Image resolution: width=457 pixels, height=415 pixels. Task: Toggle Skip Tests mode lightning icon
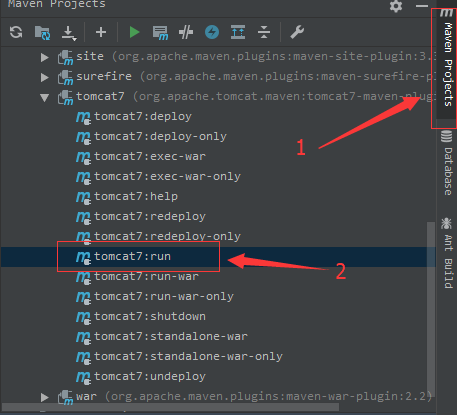tap(212, 32)
